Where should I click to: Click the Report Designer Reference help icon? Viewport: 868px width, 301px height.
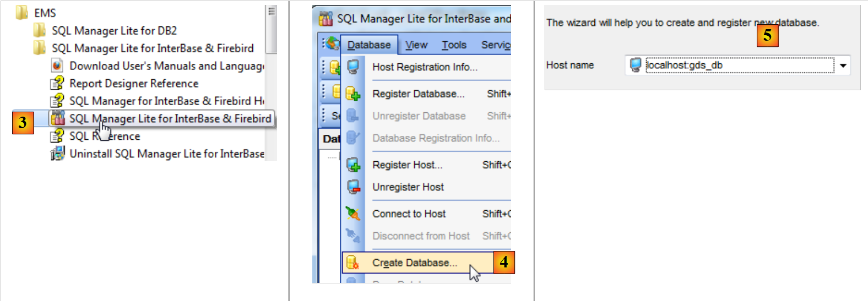pyautogui.click(x=57, y=84)
